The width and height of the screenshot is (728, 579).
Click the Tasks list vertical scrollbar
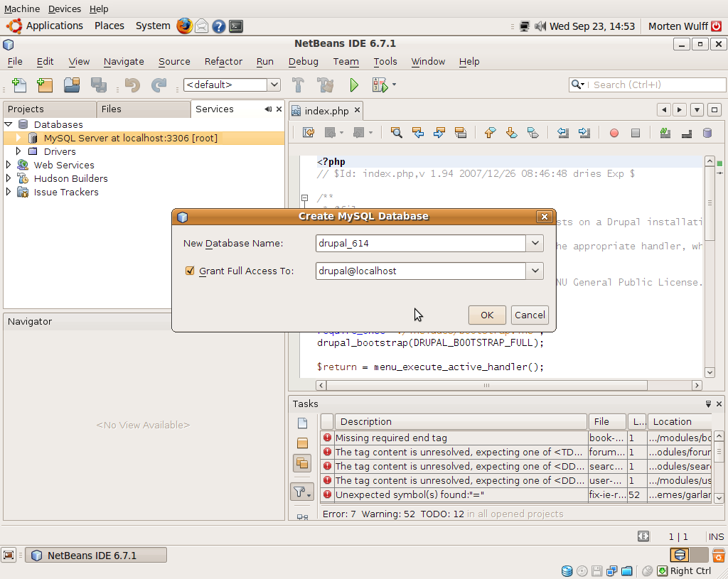(x=719, y=467)
